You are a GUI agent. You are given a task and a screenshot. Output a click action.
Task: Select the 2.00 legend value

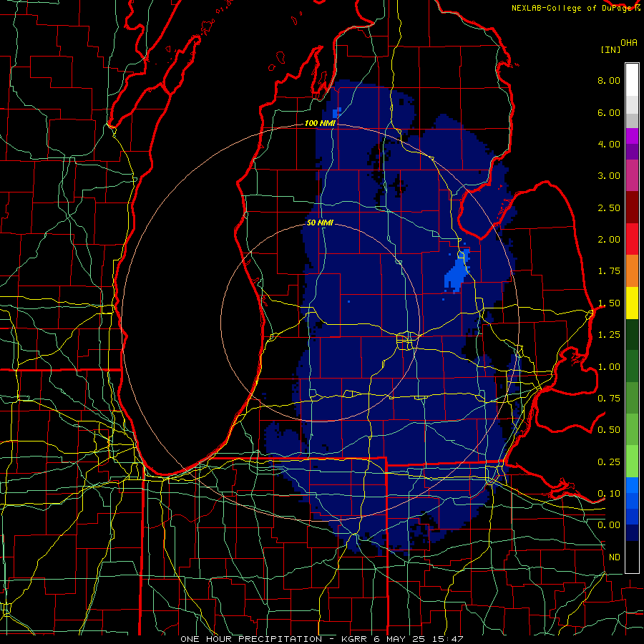[x=609, y=240]
